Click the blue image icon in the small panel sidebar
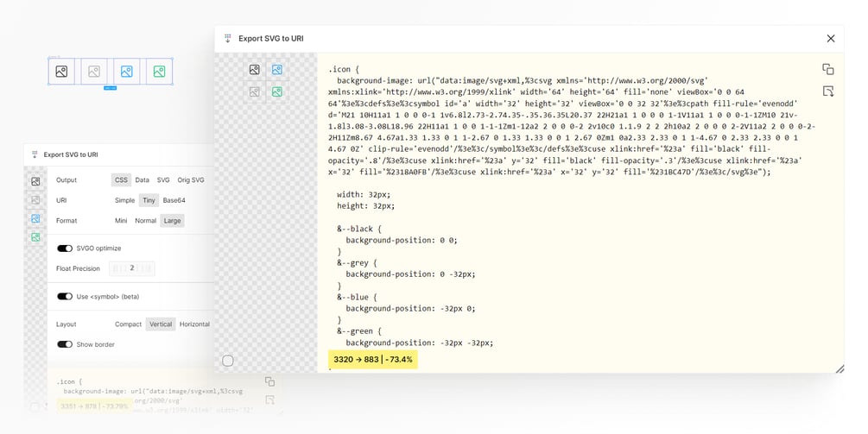This screenshot has width=868, height=434. pyautogui.click(x=35, y=218)
